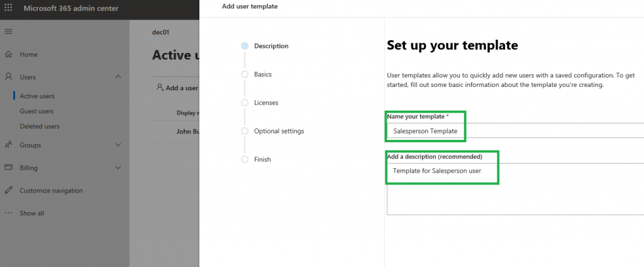
Task: Click the Billing card icon
Action: 9,168
